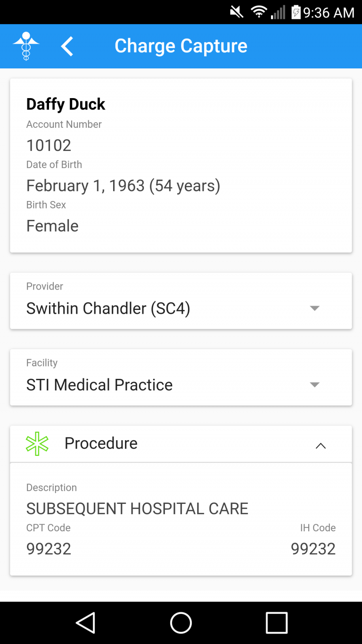Image resolution: width=362 pixels, height=644 pixels.
Task: Open the Provider dropdown arrow
Action: (x=314, y=308)
